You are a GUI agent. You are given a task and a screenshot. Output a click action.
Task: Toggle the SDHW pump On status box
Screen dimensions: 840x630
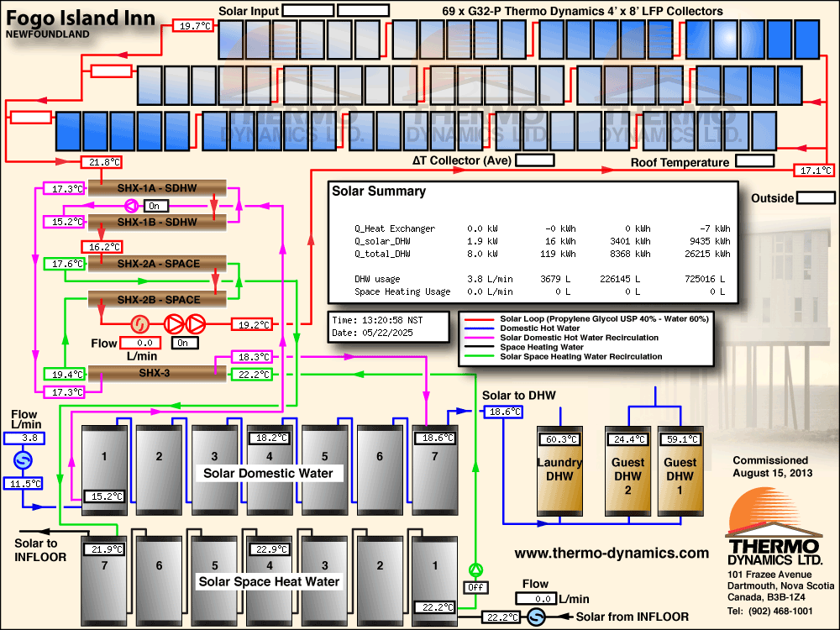156,206
